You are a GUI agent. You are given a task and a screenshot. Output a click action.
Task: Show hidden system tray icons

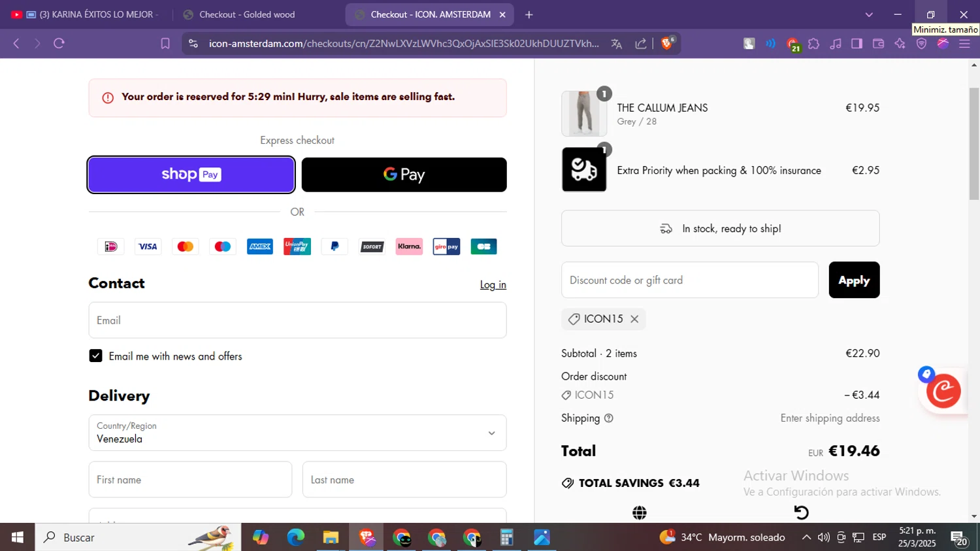pos(806,537)
